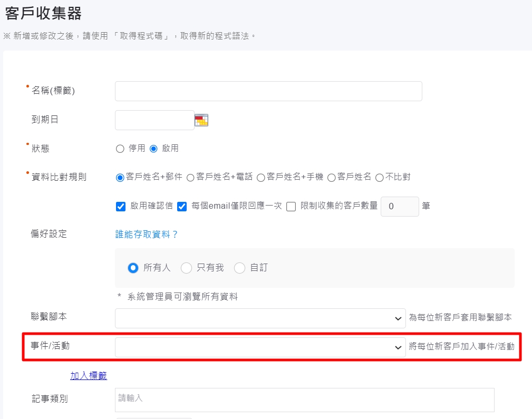532x419 pixels.
Task: Click the 記事類別 input field
Action: [304, 399]
